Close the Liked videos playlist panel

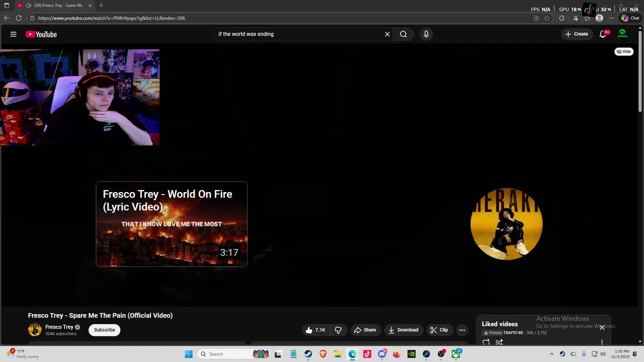[x=602, y=327]
